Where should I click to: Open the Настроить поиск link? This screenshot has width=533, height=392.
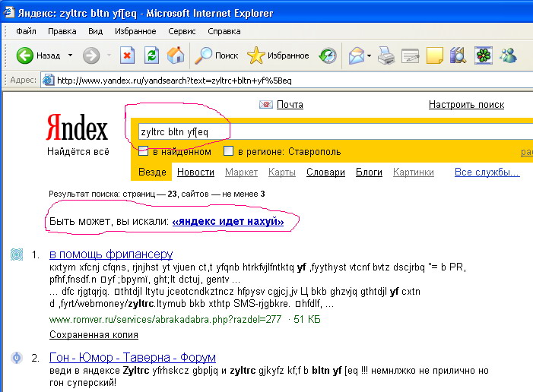[x=466, y=105]
